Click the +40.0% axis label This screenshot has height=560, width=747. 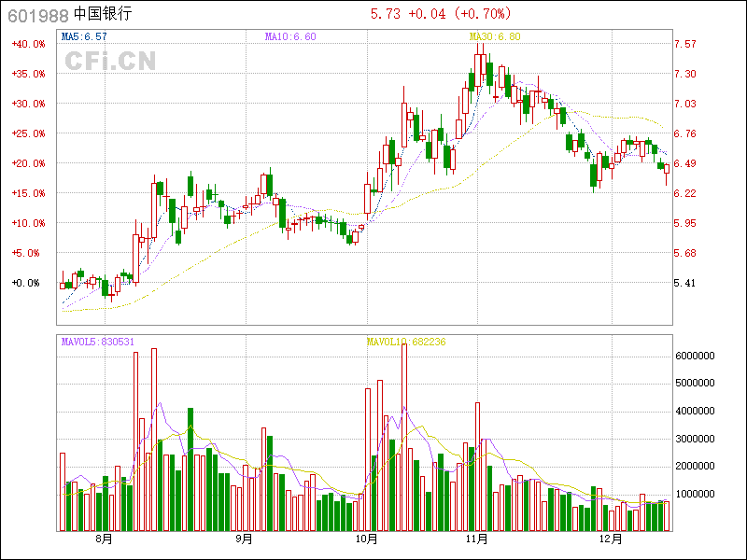pyautogui.click(x=28, y=44)
